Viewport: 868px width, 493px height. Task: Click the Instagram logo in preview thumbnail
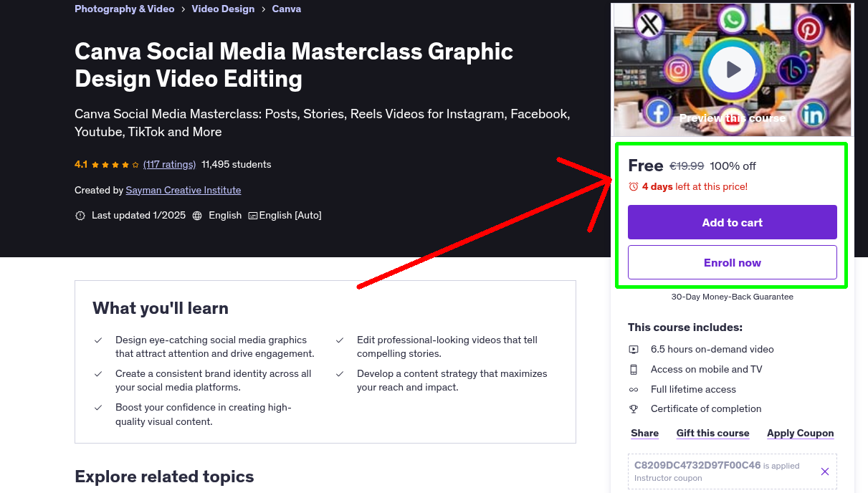pos(678,70)
